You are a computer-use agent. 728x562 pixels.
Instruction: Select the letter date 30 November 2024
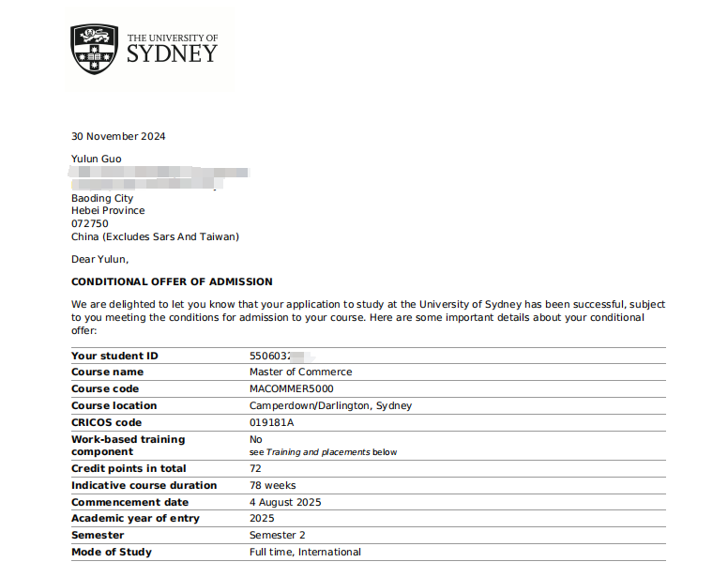[x=118, y=136]
